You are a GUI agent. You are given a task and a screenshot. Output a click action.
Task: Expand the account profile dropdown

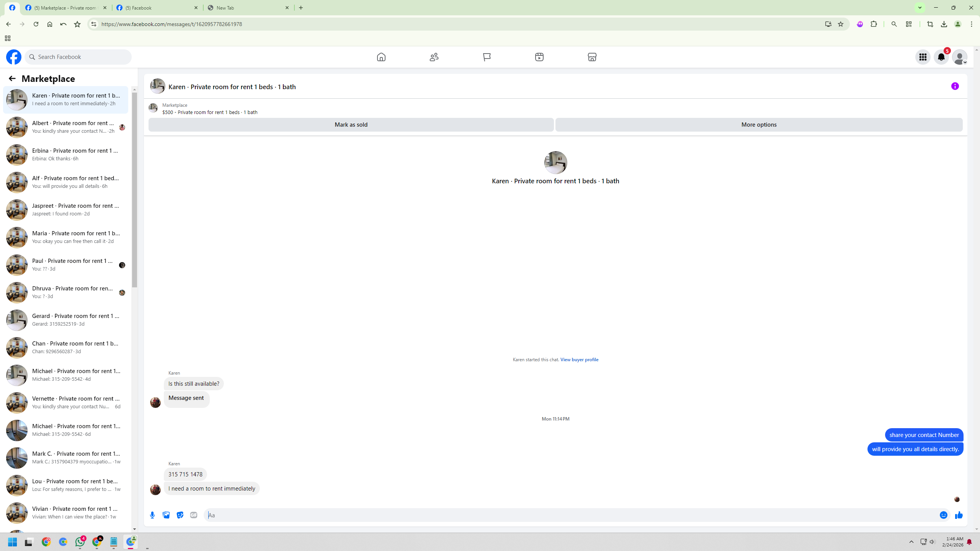[x=960, y=57]
